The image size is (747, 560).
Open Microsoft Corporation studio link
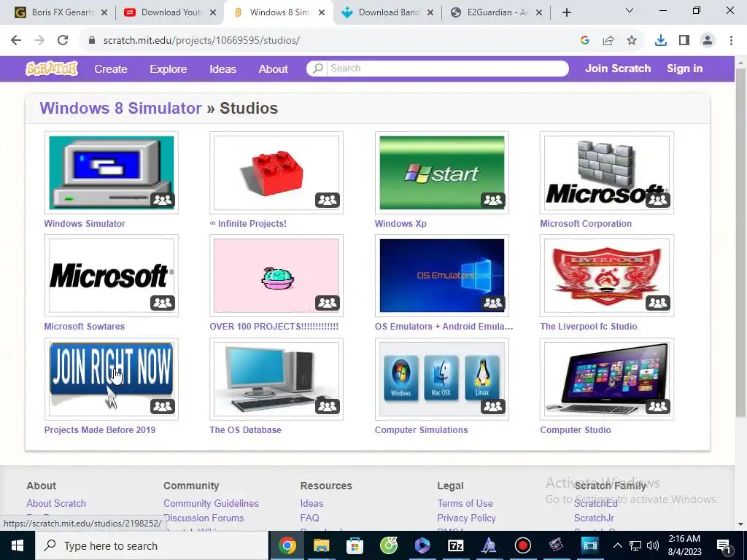(x=586, y=223)
